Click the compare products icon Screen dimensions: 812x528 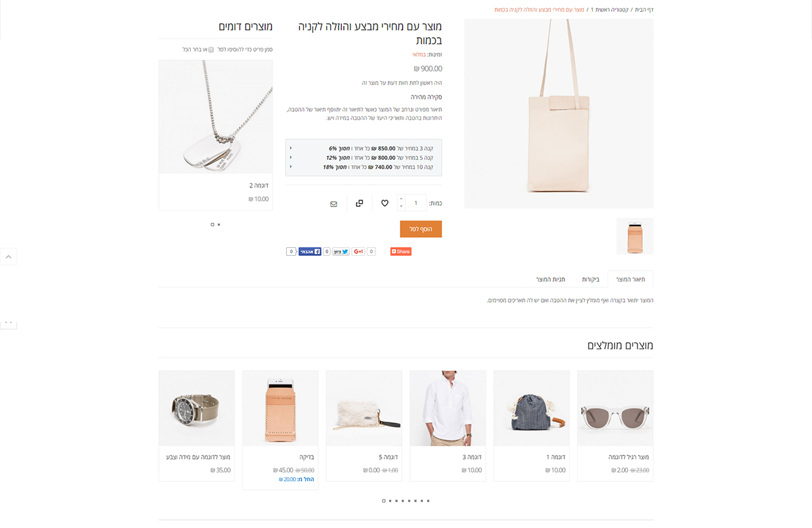[359, 203]
